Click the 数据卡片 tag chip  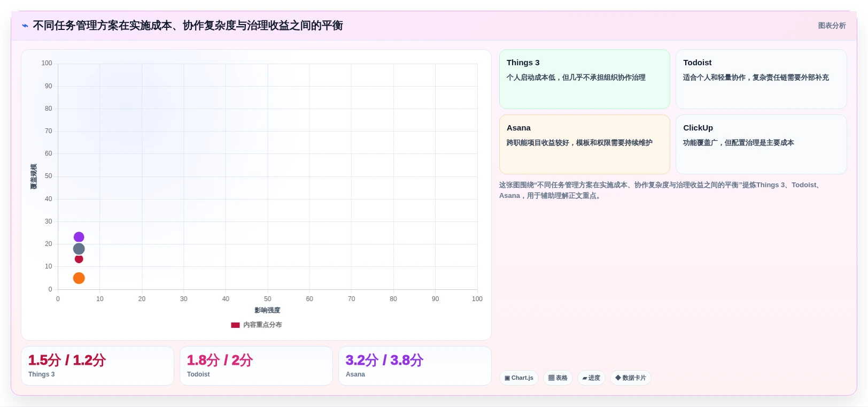tap(631, 378)
